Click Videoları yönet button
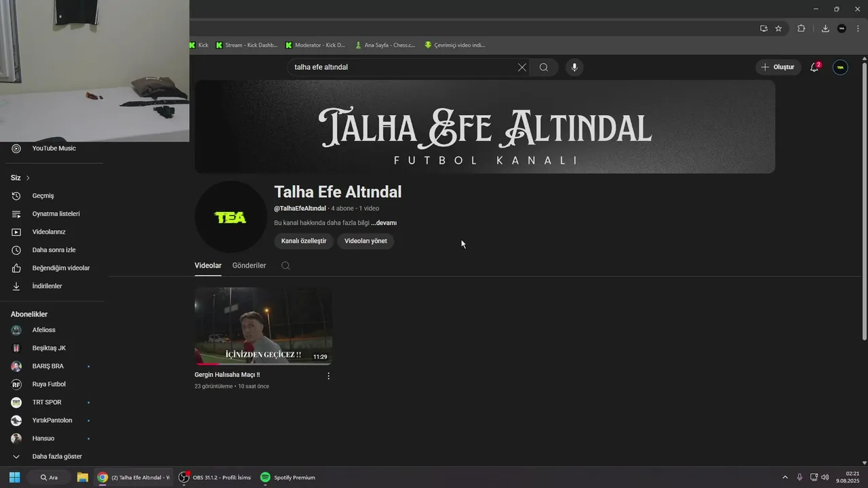868x488 pixels. click(x=366, y=241)
